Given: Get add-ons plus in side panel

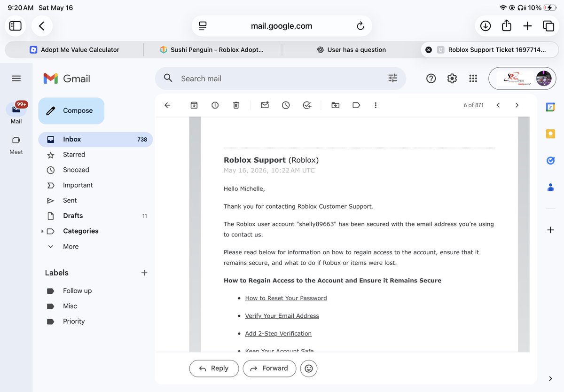Looking at the screenshot, I should pyautogui.click(x=550, y=230).
